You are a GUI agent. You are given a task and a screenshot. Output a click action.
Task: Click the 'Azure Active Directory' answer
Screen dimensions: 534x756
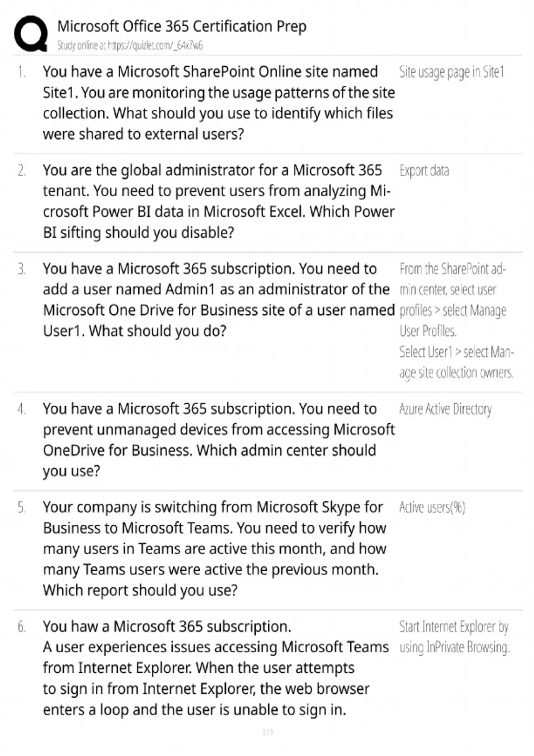point(445,409)
